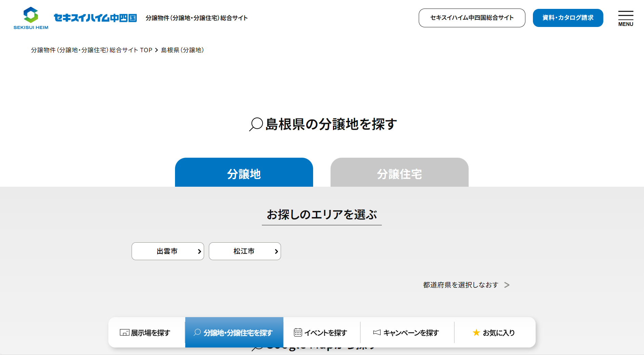Click the calendar icon for イベントを探す
The width and height of the screenshot is (644, 355).
298,332
